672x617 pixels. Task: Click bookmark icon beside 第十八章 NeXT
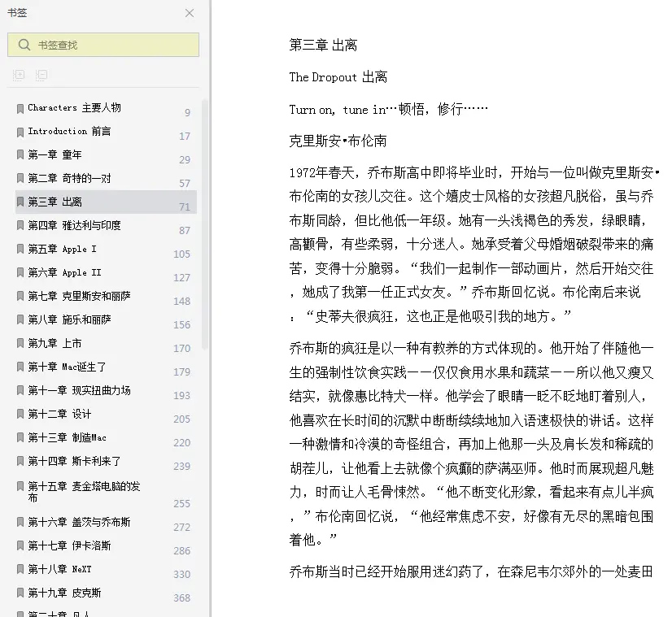tap(20, 569)
